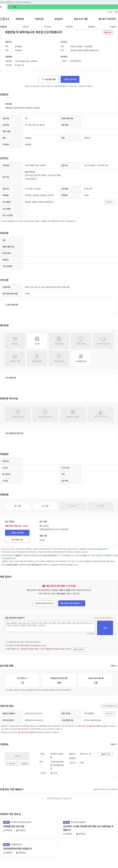This screenshot has height=868, width=118.
Task: Click 개인정보보호법 상세 보기 button
Action: [x=44, y=603]
